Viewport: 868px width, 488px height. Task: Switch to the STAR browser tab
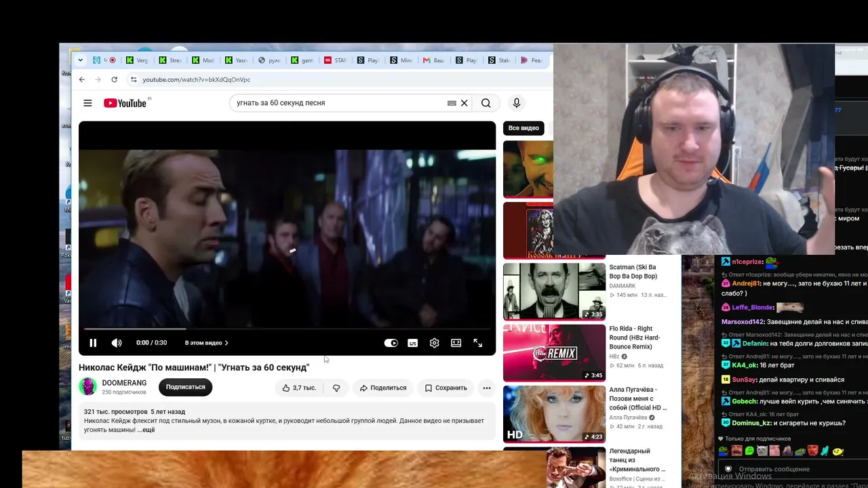click(335, 60)
